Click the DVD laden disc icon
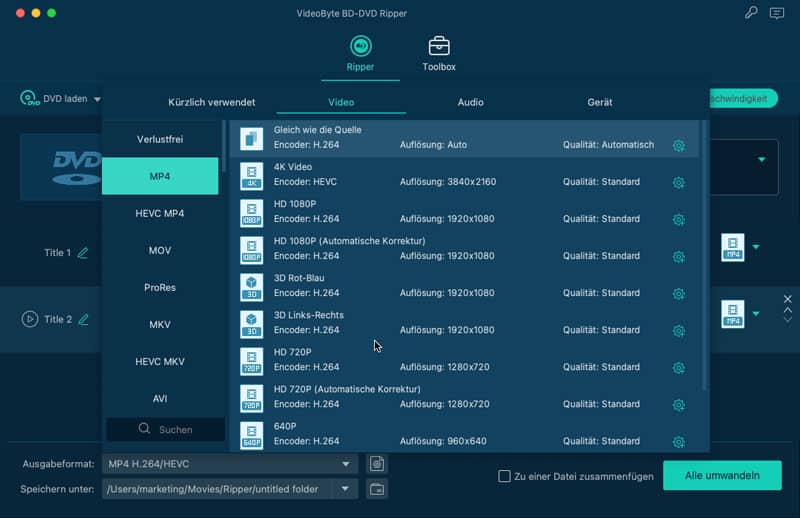Viewport: 800px width, 518px height. [x=30, y=98]
